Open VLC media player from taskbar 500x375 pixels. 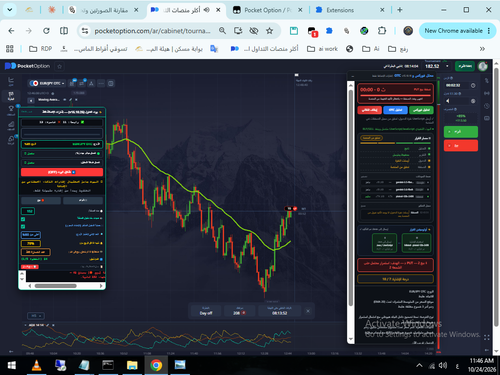point(36,365)
